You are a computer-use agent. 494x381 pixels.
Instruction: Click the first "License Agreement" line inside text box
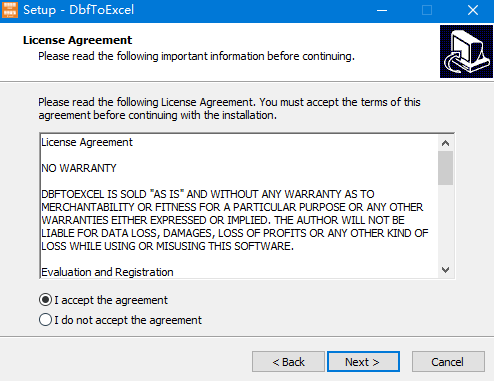pyautogui.click(x=87, y=142)
